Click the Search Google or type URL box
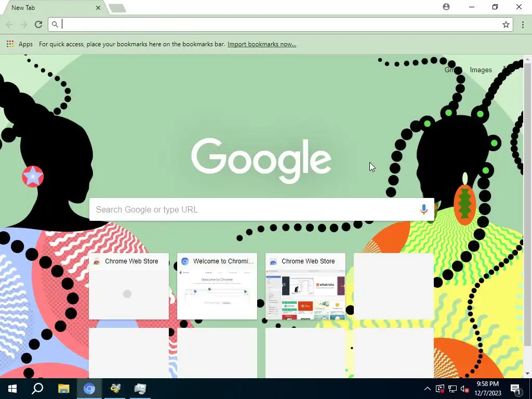 pyautogui.click(x=262, y=209)
